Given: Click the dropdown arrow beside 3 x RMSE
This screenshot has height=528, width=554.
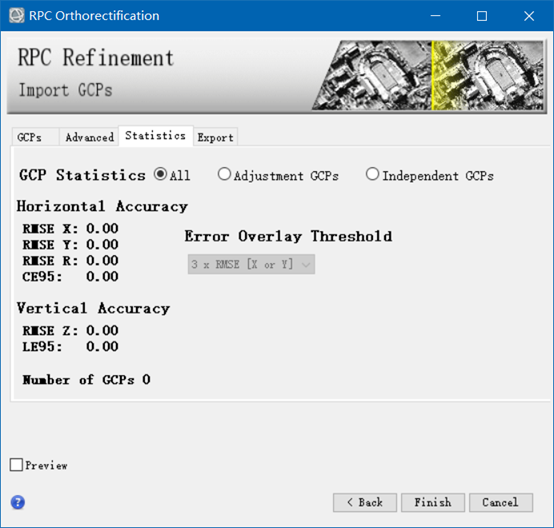Looking at the screenshot, I should point(306,264).
